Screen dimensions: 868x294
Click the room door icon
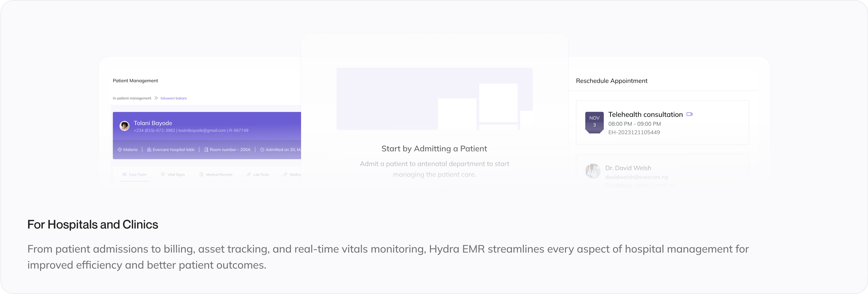pyautogui.click(x=206, y=150)
